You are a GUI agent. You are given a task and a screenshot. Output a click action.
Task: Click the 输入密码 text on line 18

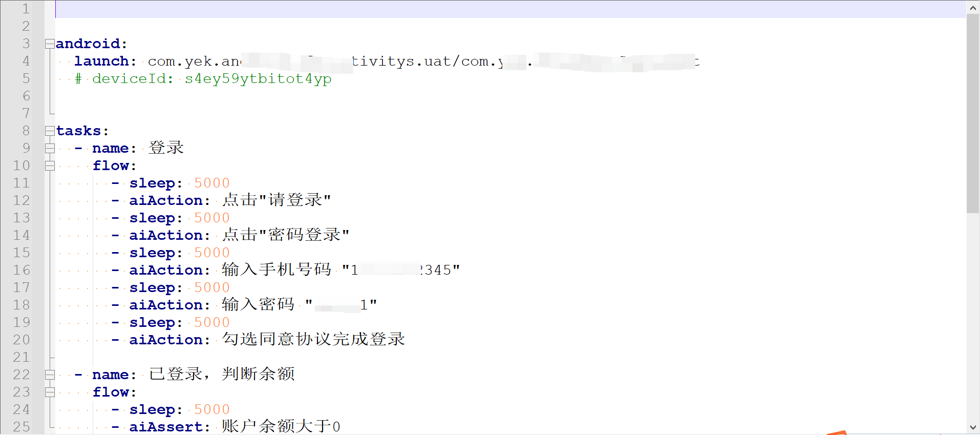[258, 304]
